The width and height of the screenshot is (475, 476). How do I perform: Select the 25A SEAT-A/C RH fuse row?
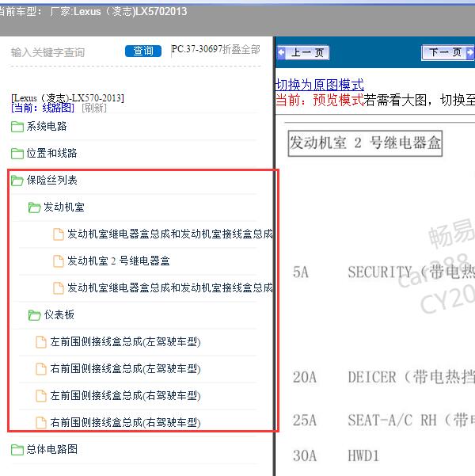(384, 420)
